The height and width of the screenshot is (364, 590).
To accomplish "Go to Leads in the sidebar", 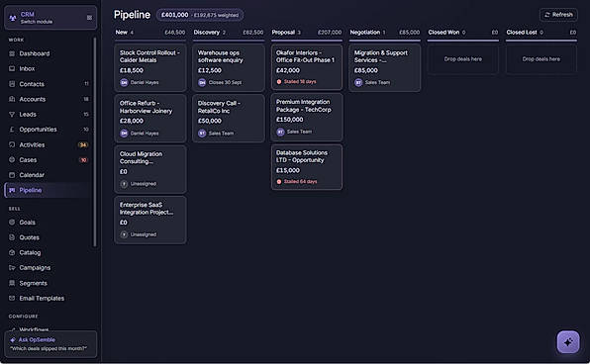I will (48, 115).
